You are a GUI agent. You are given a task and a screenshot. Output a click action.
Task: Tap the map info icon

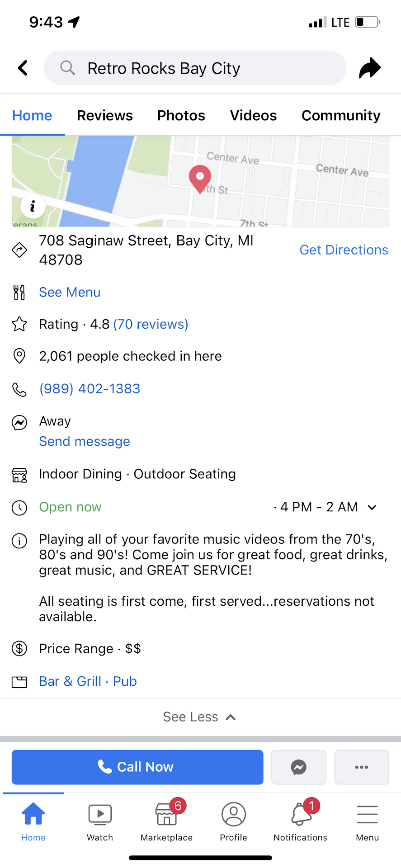point(33,207)
